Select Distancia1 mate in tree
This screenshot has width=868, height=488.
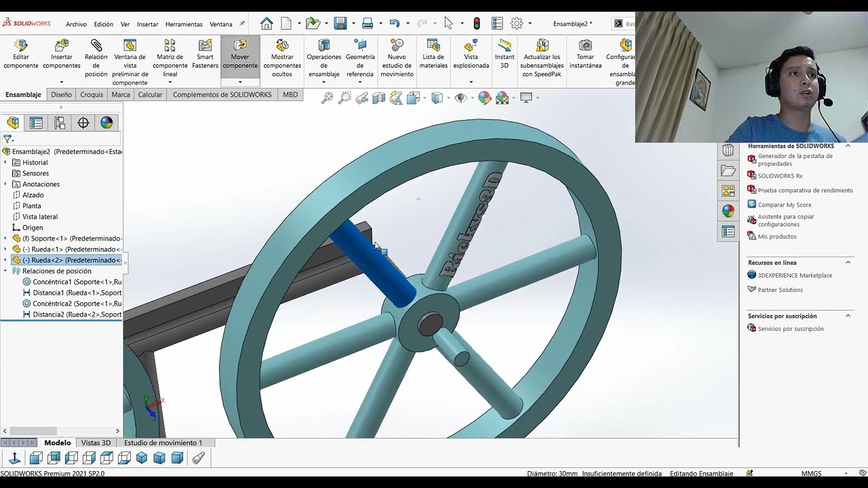point(72,293)
